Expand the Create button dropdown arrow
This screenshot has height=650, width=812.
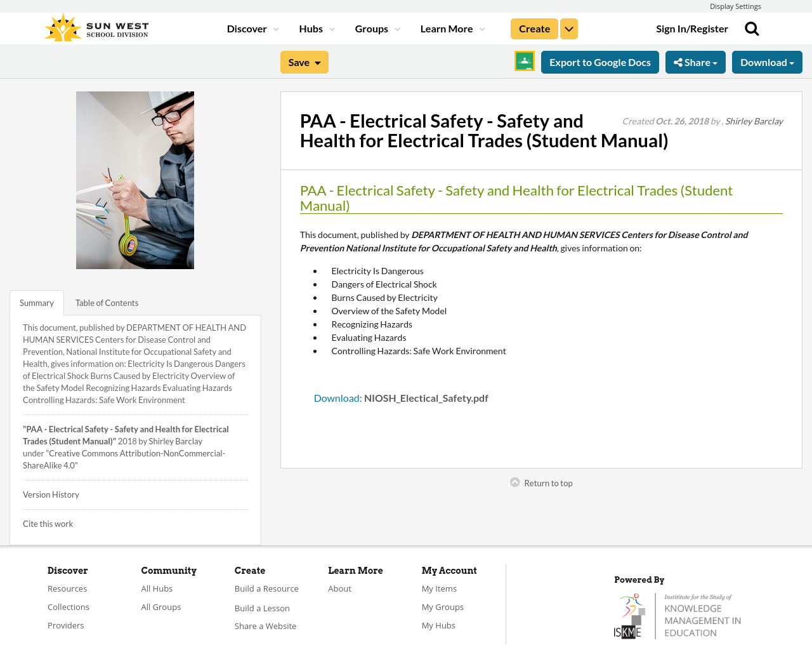[568, 28]
